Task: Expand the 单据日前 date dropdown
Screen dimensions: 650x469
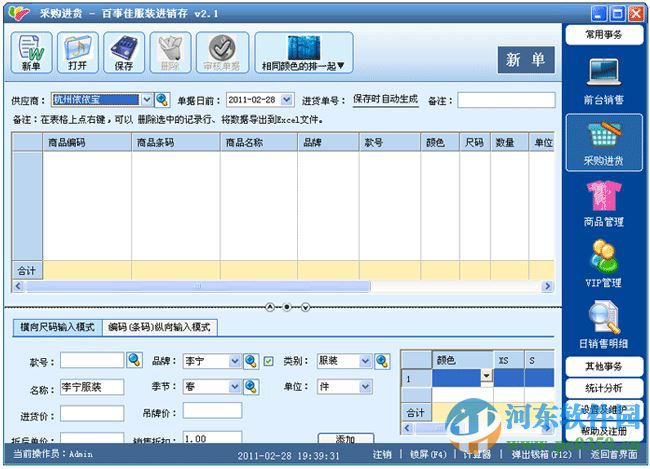Action: pyautogui.click(x=286, y=100)
